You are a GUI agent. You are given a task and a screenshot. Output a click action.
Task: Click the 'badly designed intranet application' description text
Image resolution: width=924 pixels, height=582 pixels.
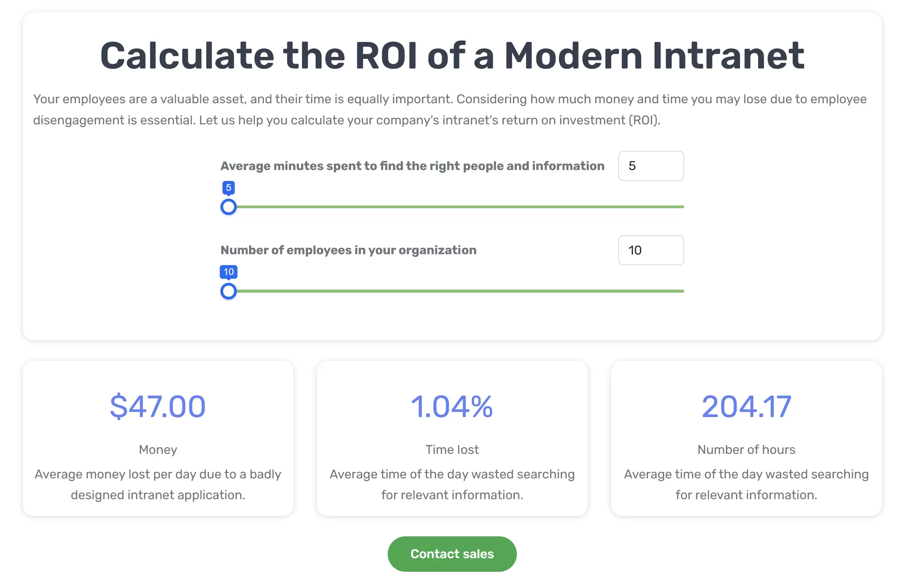(x=158, y=485)
